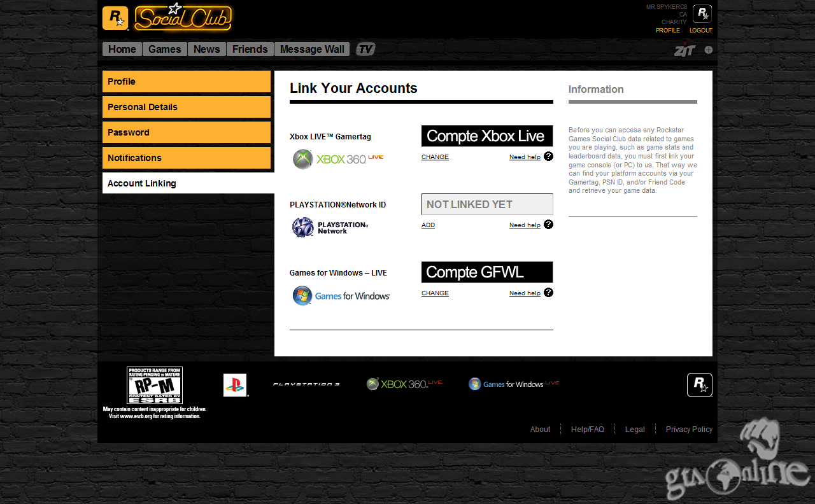Click the neon Social Club logo
This screenshot has height=504, width=815.
pos(183,18)
